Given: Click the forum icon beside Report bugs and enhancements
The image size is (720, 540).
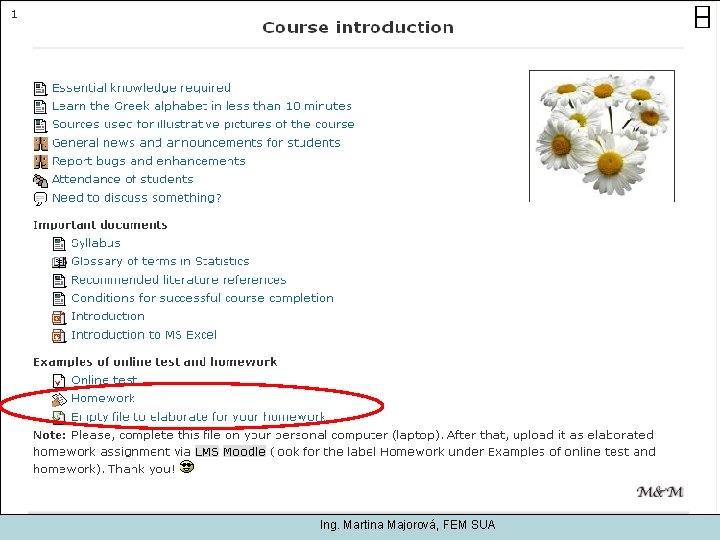Looking at the screenshot, I should point(40,162).
